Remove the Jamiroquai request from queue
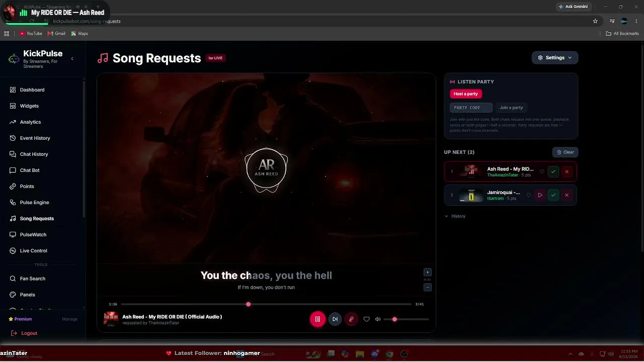Screen dimensions: 644x362 (x=567, y=195)
